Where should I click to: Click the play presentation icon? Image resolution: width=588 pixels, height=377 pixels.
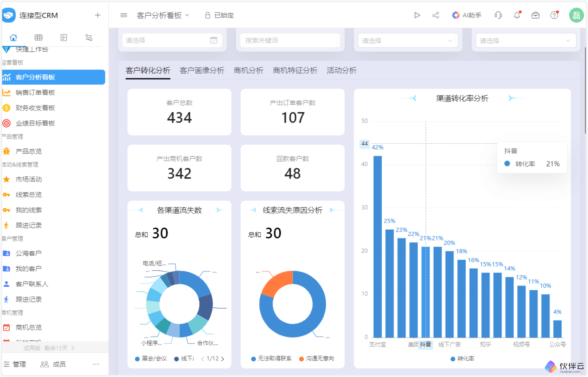tap(417, 15)
